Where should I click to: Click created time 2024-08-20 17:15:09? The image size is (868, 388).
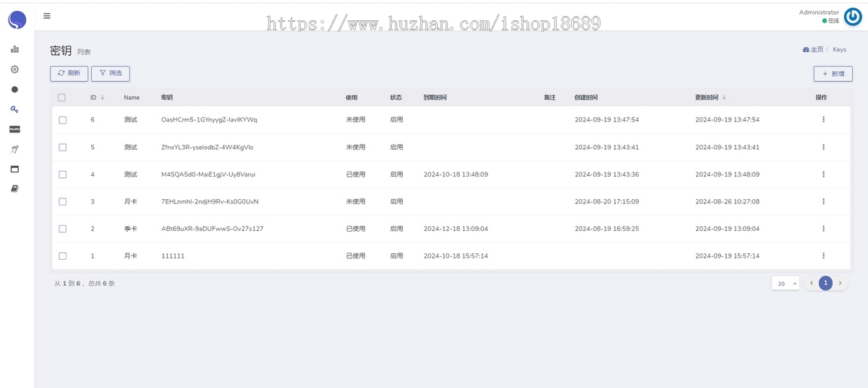[607, 201]
